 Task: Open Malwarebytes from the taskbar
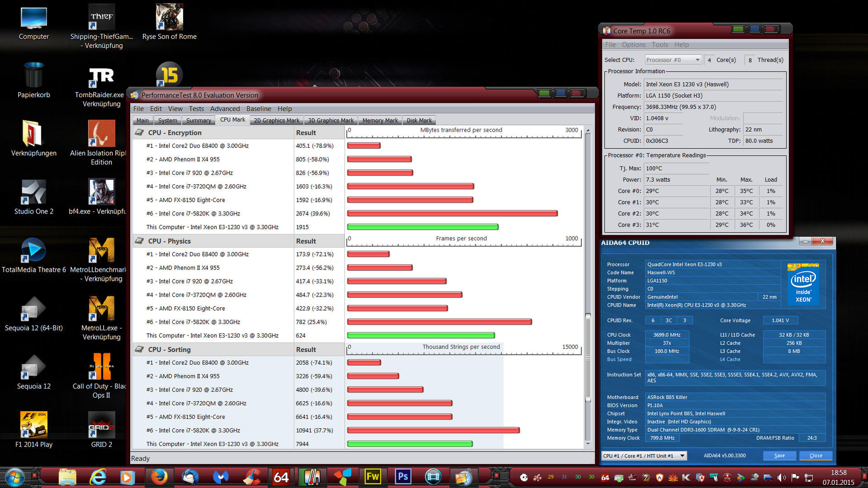tap(220, 477)
